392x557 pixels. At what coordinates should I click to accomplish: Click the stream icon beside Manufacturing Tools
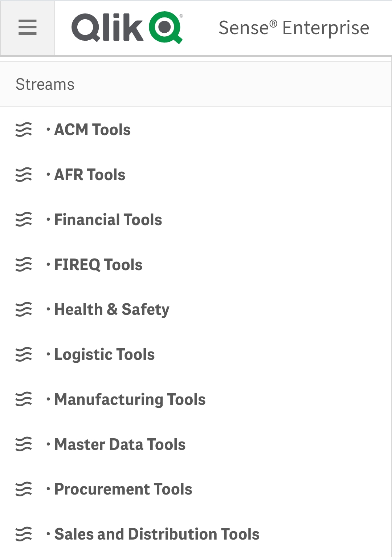click(x=24, y=399)
